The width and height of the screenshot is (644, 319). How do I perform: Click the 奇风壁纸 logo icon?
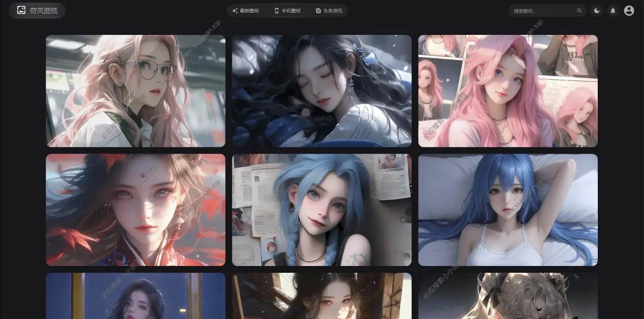[x=21, y=10]
